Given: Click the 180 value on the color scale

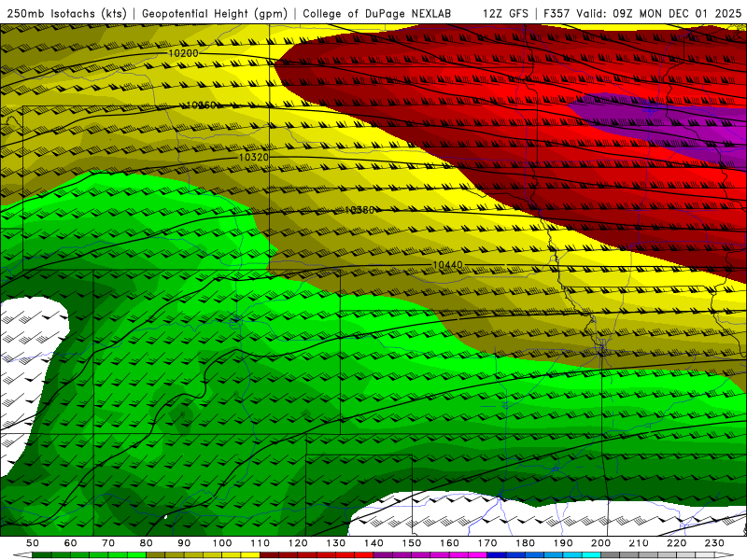Looking at the screenshot, I should click(526, 543).
